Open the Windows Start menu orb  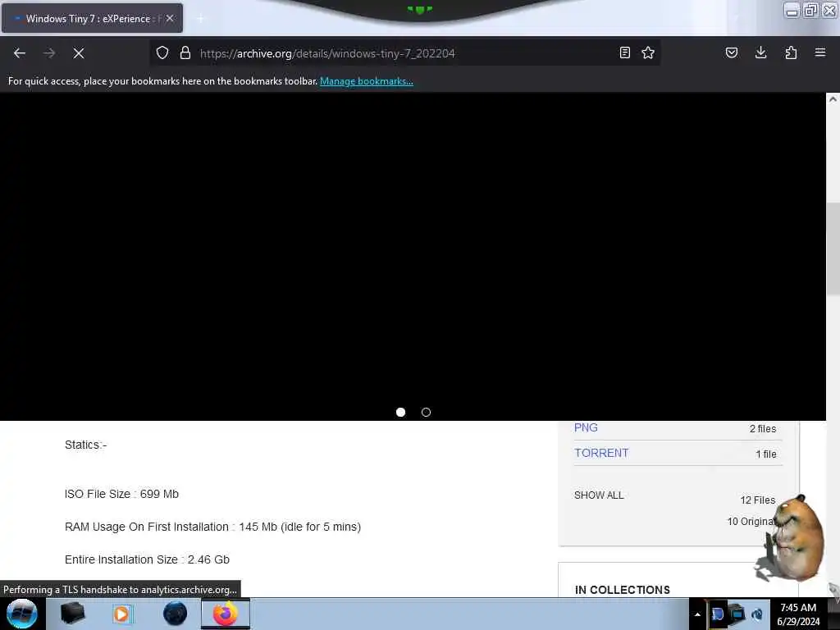(22, 614)
